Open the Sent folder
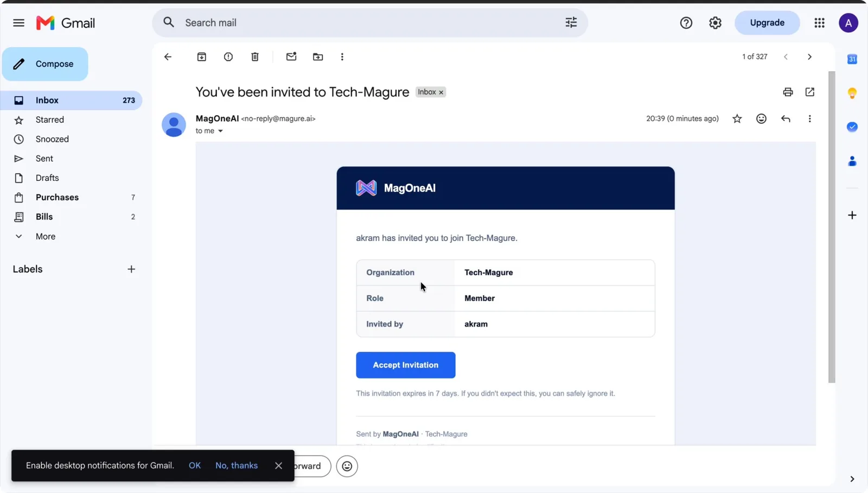This screenshot has width=868, height=493. pyautogui.click(x=71, y=159)
